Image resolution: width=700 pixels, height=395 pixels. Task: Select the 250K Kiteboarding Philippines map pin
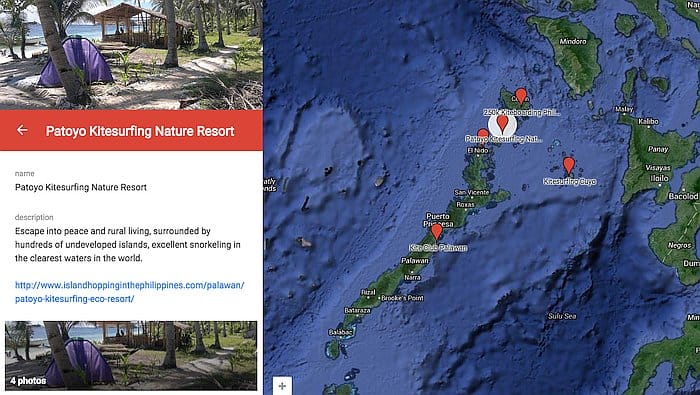tap(521, 96)
